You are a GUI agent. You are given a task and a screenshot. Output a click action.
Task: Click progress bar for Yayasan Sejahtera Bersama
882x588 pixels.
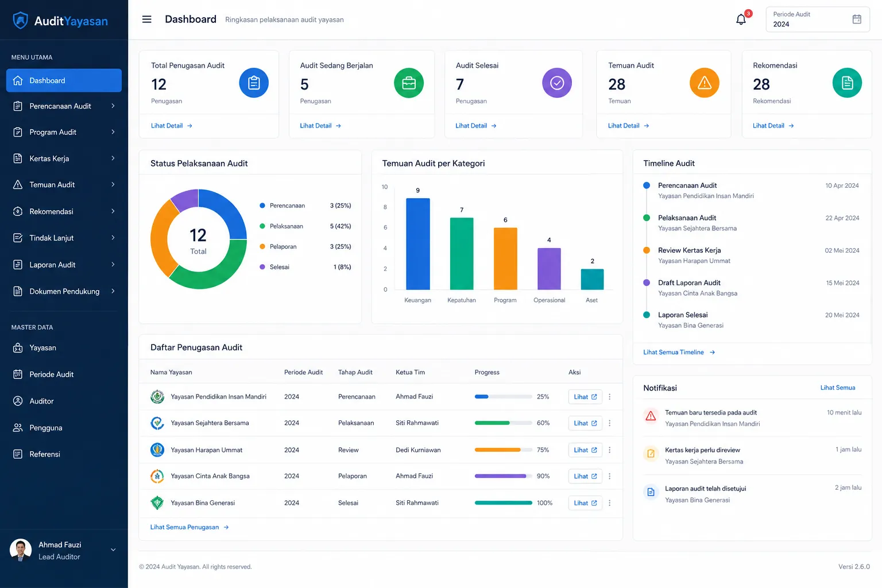point(503,423)
